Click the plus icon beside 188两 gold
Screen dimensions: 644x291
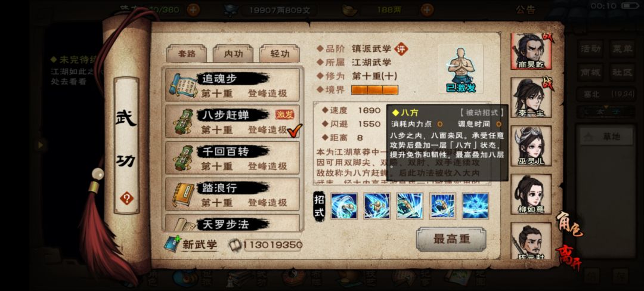pyautogui.click(x=427, y=9)
